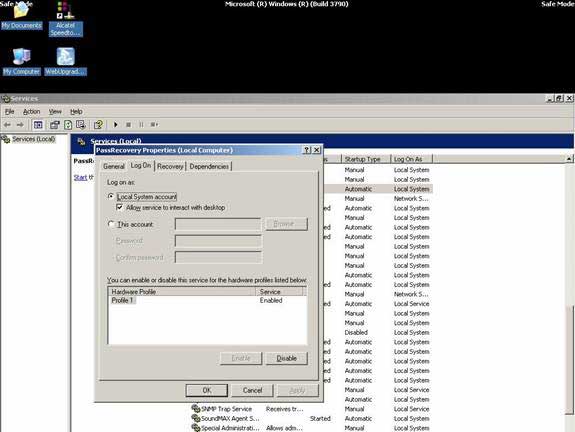Sort by the Log On As column header
575x432 pixels.
(411, 159)
